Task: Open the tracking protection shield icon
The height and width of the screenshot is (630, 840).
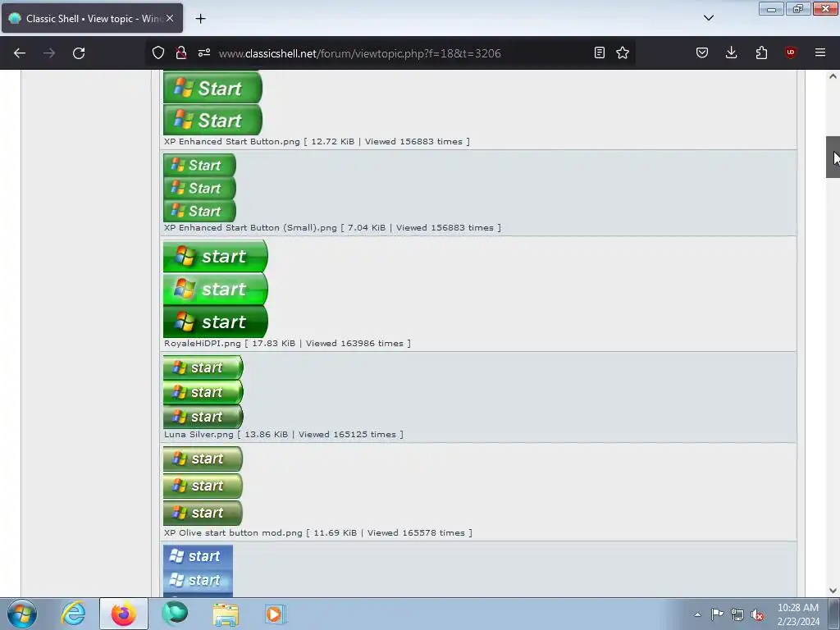Action: pos(158,52)
